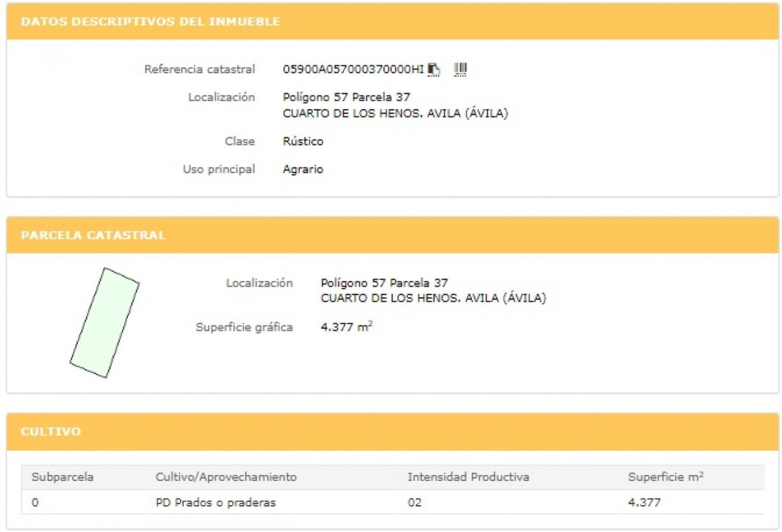Click 'Polígono 57 Parcela 37' in Parcela catastral
Image resolution: width=782 pixels, height=532 pixels.
point(384,282)
